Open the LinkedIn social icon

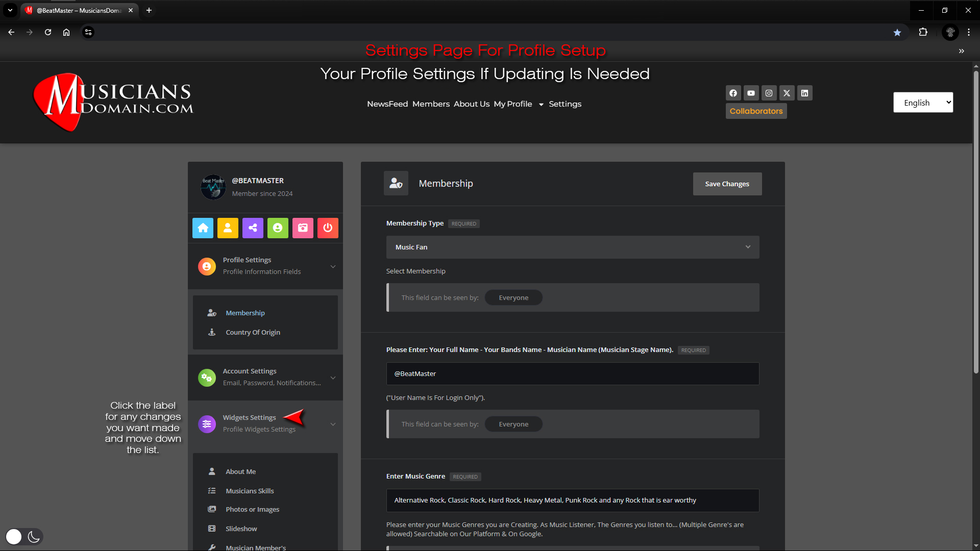pyautogui.click(x=804, y=93)
